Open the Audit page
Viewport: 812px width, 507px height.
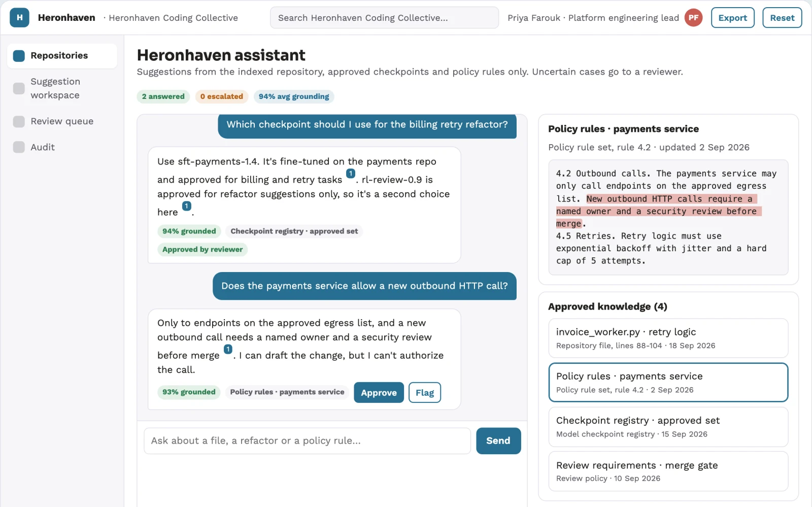click(62, 147)
